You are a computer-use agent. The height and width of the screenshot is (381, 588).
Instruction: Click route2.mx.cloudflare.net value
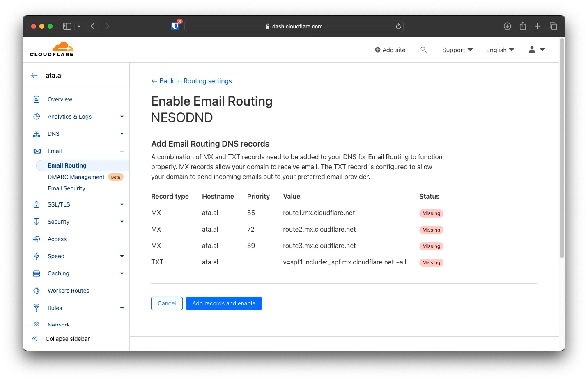pyautogui.click(x=319, y=229)
